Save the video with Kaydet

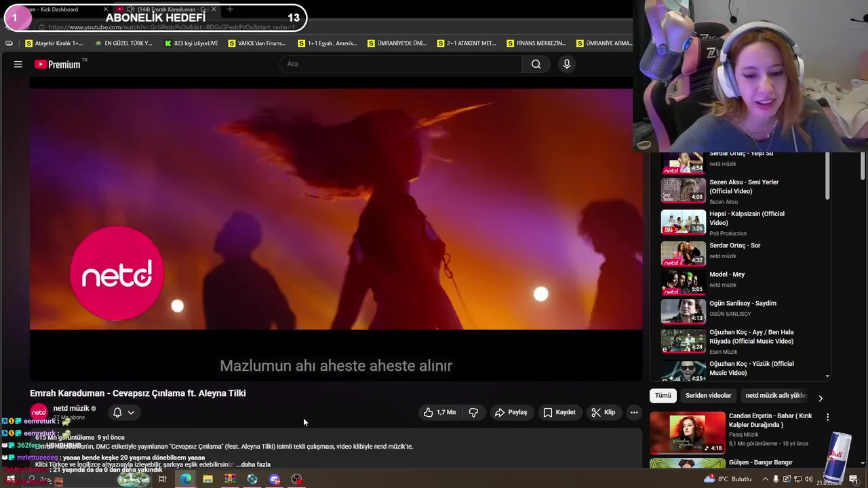click(x=559, y=412)
